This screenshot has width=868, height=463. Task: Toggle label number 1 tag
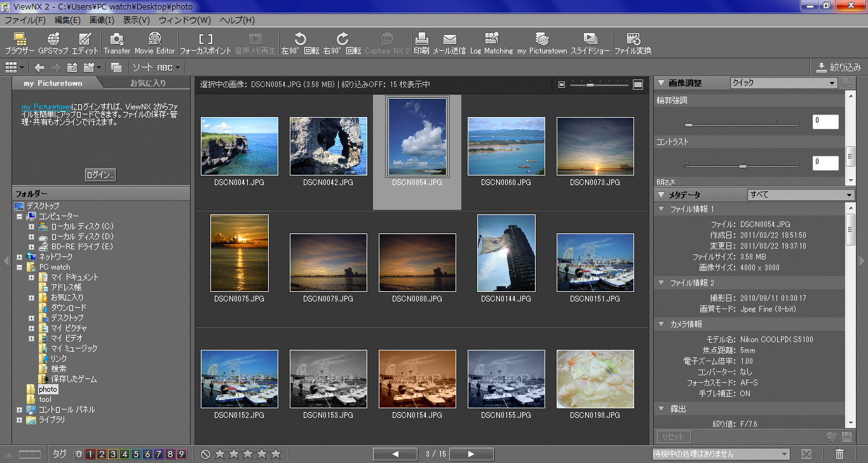[x=90, y=454]
